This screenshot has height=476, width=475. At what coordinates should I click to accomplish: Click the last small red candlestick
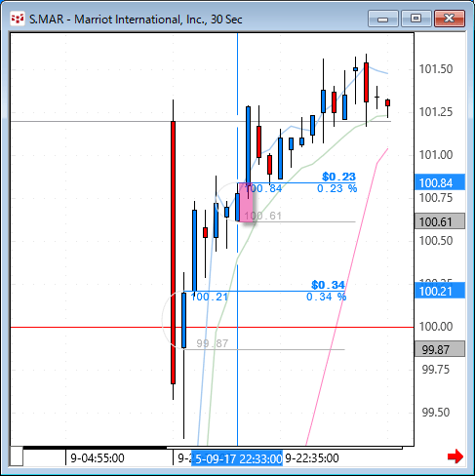point(387,103)
